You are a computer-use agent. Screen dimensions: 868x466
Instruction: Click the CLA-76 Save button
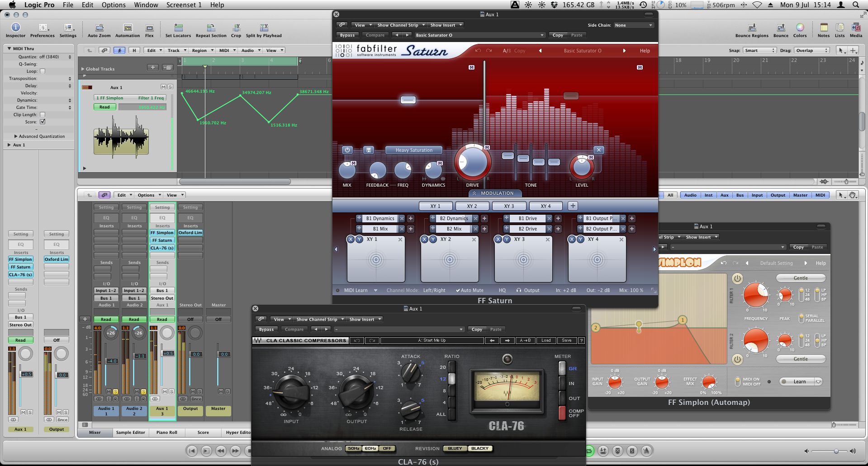tap(567, 340)
